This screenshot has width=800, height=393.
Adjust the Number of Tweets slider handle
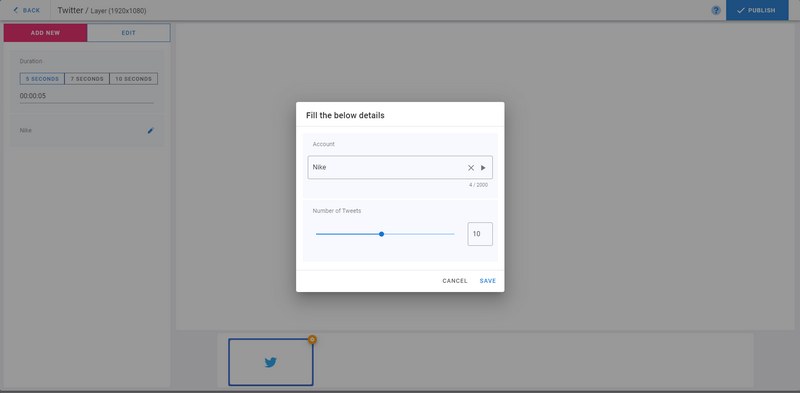(x=382, y=234)
